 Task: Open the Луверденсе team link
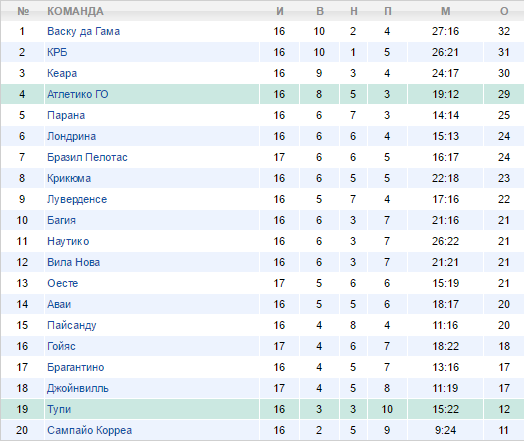click(x=77, y=199)
